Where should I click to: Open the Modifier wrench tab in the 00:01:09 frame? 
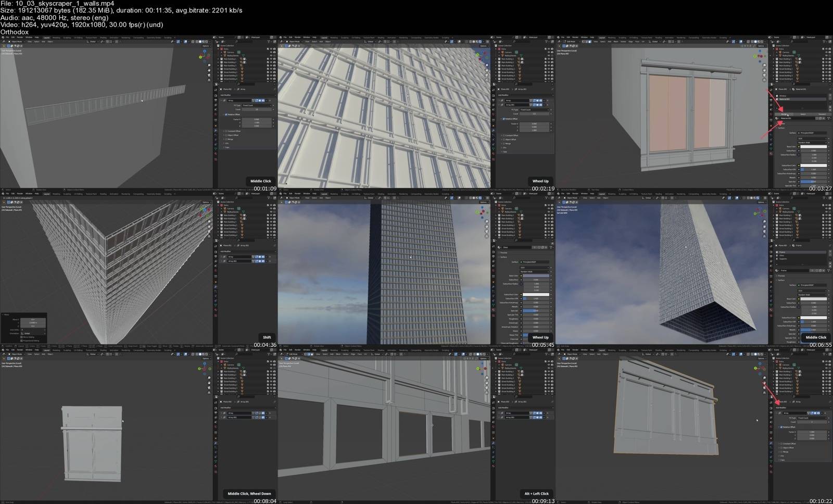[216, 129]
